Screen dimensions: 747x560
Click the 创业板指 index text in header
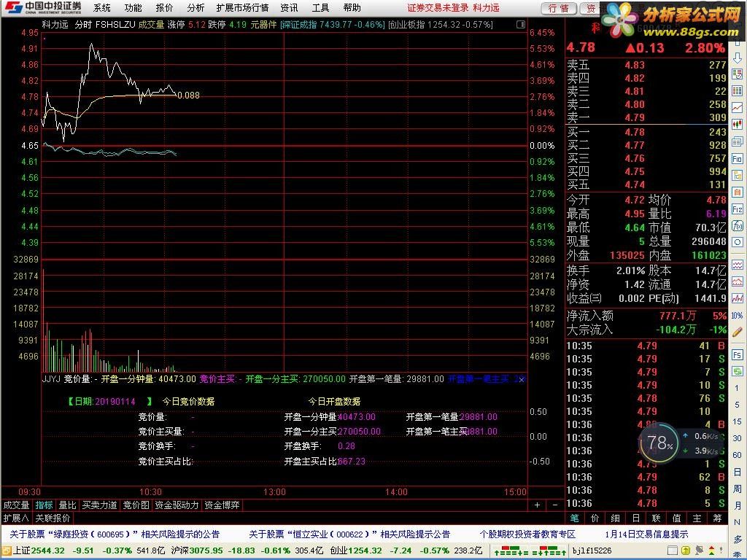[x=441, y=24]
